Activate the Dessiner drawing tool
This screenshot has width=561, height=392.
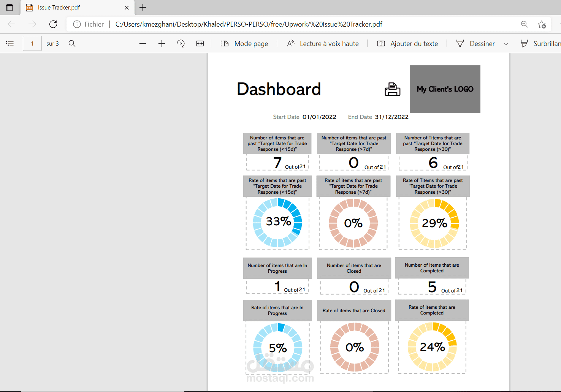pyautogui.click(x=475, y=44)
